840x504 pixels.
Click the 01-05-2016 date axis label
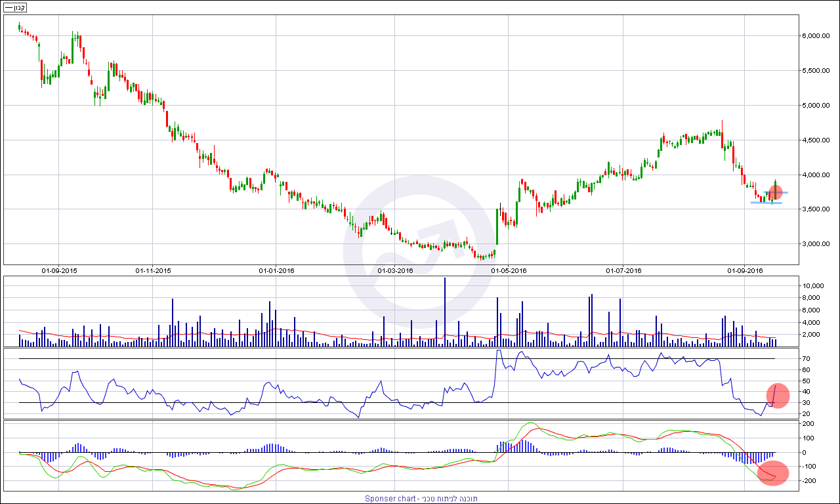(x=509, y=270)
